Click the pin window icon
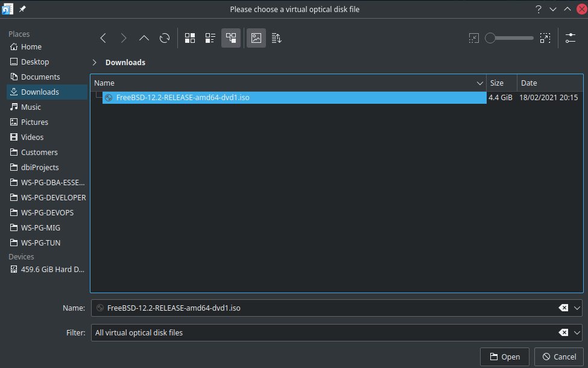The height and width of the screenshot is (368, 588). point(22,9)
